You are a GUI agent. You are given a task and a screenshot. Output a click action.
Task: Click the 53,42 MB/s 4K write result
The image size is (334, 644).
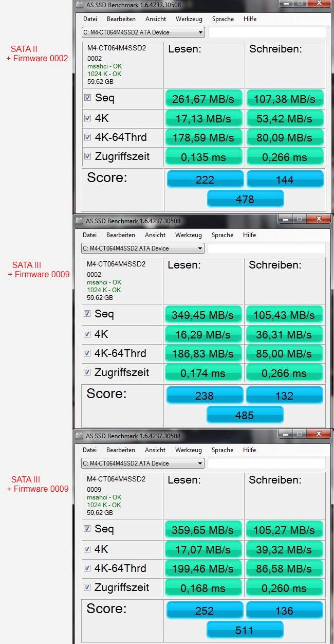click(285, 118)
